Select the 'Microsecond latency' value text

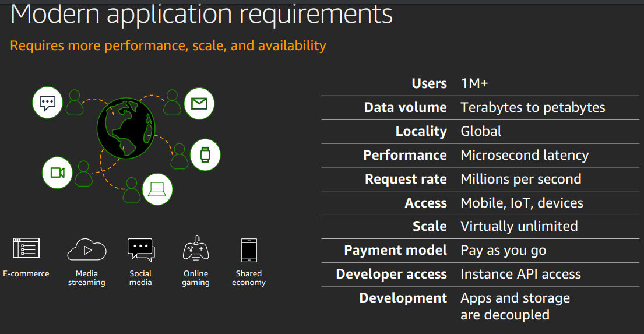(525, 155)
